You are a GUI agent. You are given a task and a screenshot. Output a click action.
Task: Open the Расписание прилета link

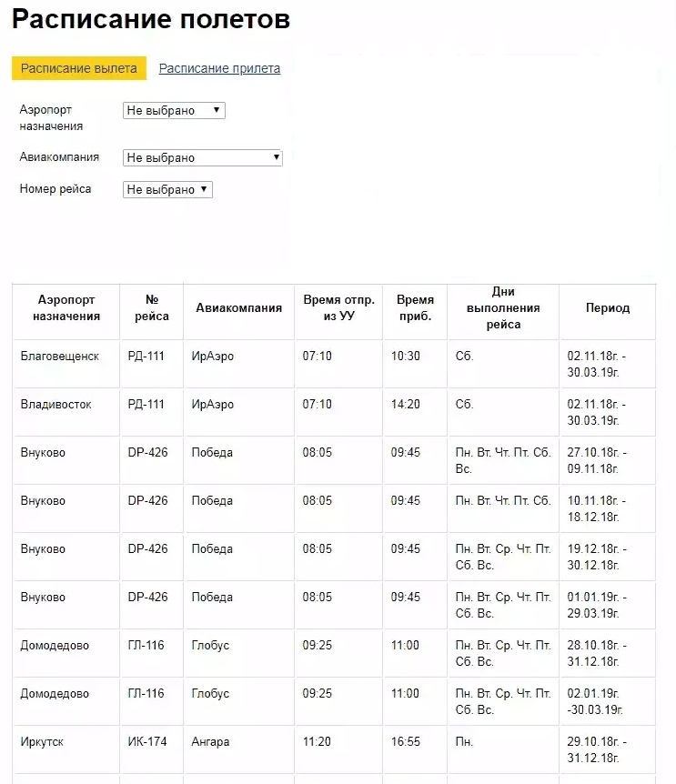tap(219, 68)
